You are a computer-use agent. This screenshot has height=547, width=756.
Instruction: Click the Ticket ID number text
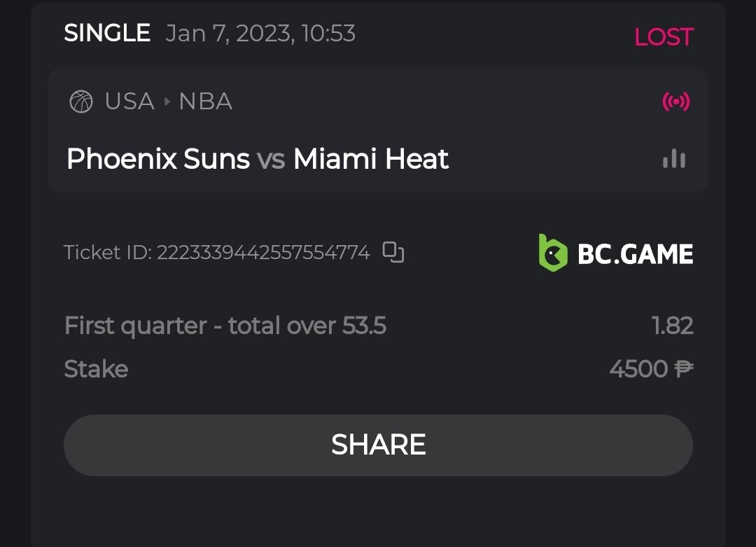click(263, 252)
